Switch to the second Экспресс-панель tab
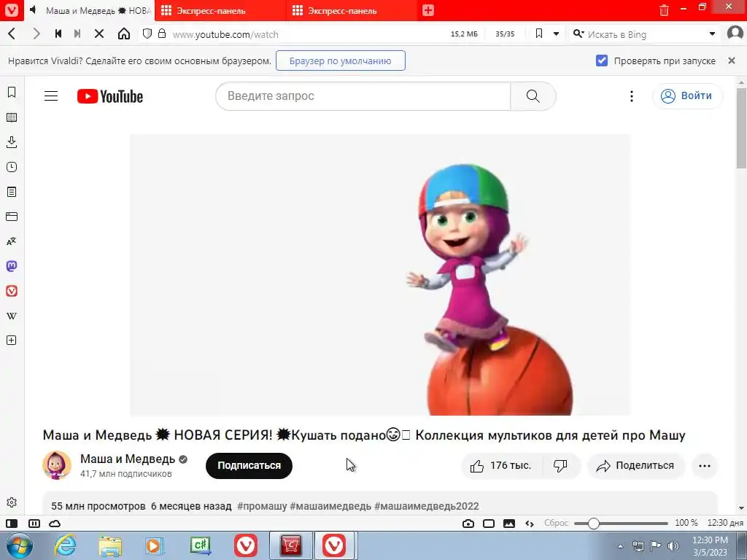Screen dimensions: 747x560 click(x=220, y=10)
